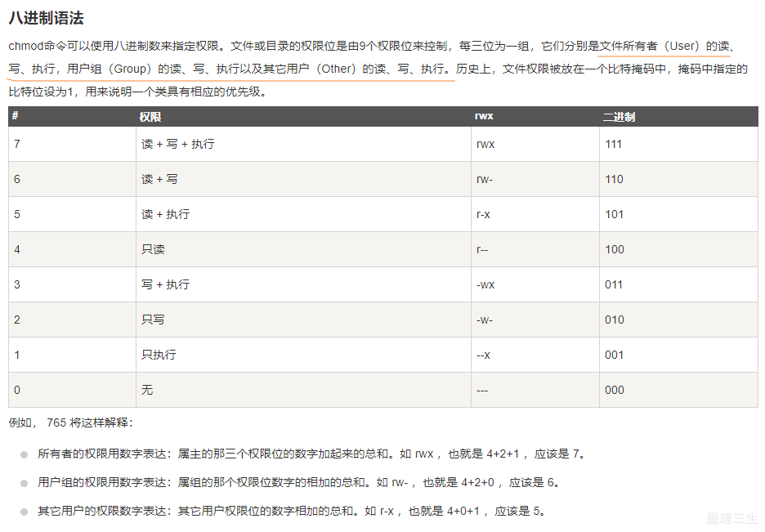Select binary value 010
Screen dimensions: 765x532
pos(615,320)
